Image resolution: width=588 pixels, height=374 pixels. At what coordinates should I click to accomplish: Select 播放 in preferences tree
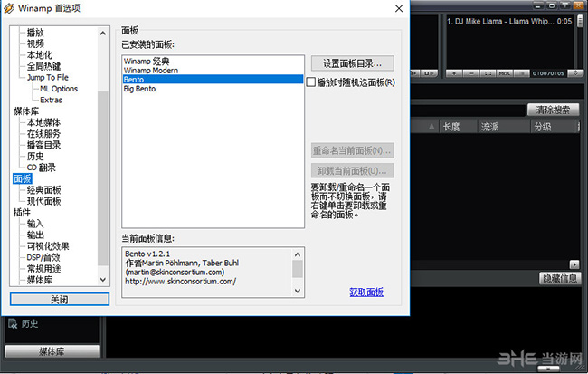[35, 33]
